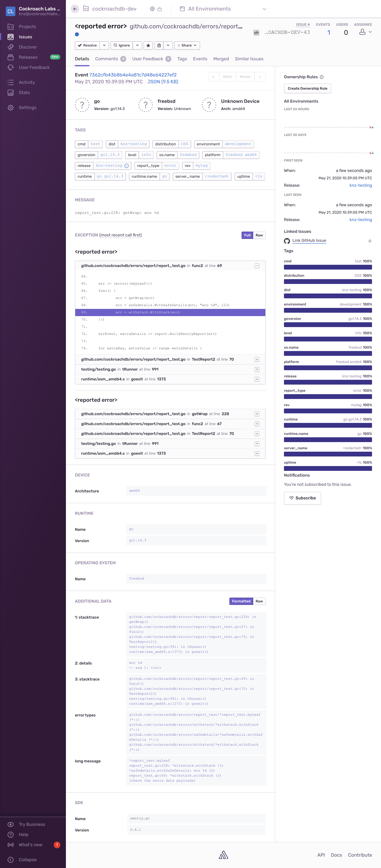Open event ID 7362cfb43b8b link
This screenshot has height=868, width=381.
[133, 75]
